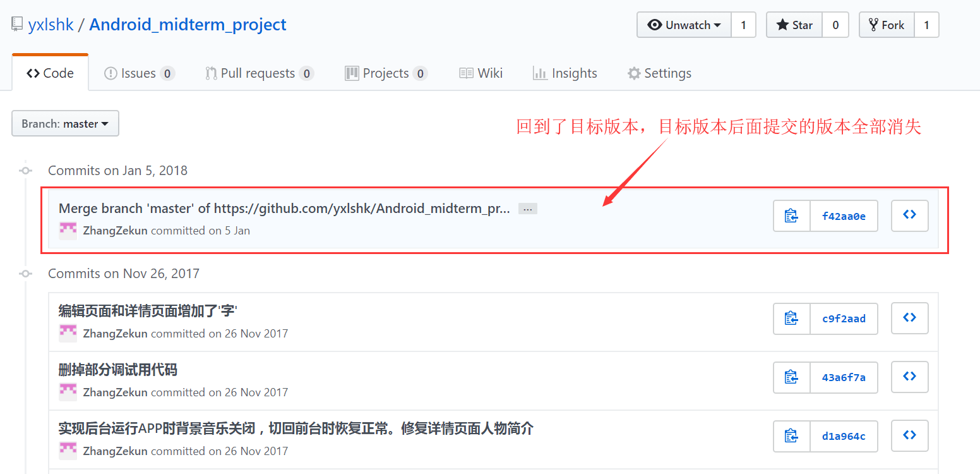Star this repository

coord(794,25)
